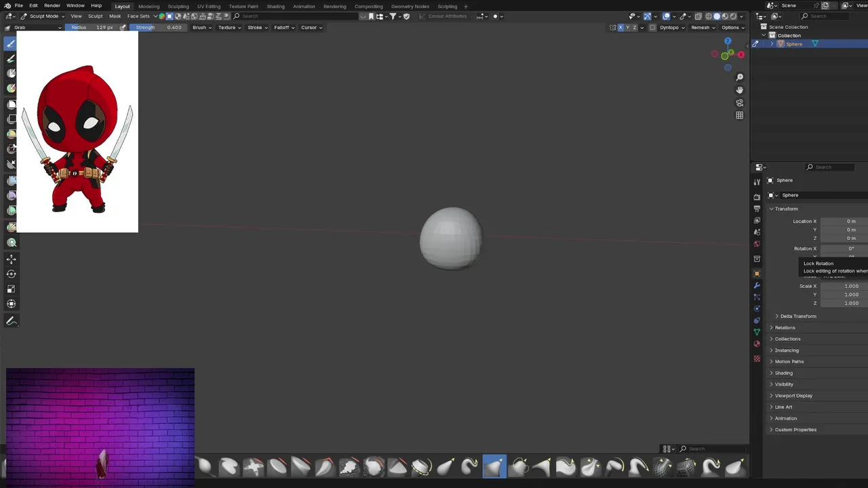Image resolution: width=868 pixels, height=488 pixels.
Task: Open the Options popover
Action: pos(732,28)
